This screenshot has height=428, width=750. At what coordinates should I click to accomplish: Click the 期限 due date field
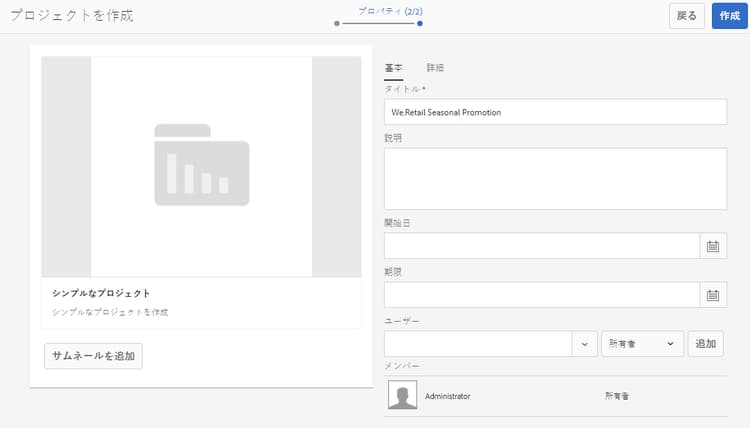pos(542,295)
